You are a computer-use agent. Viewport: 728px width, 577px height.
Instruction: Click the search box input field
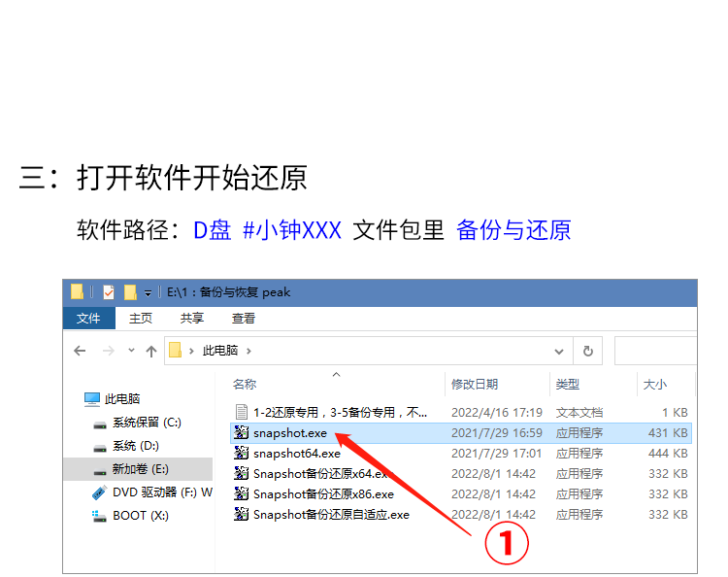click(x=655, y=351)
